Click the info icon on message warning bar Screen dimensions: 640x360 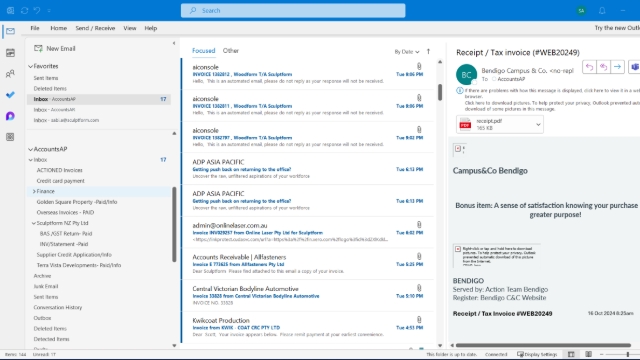(x=460, y=91)
